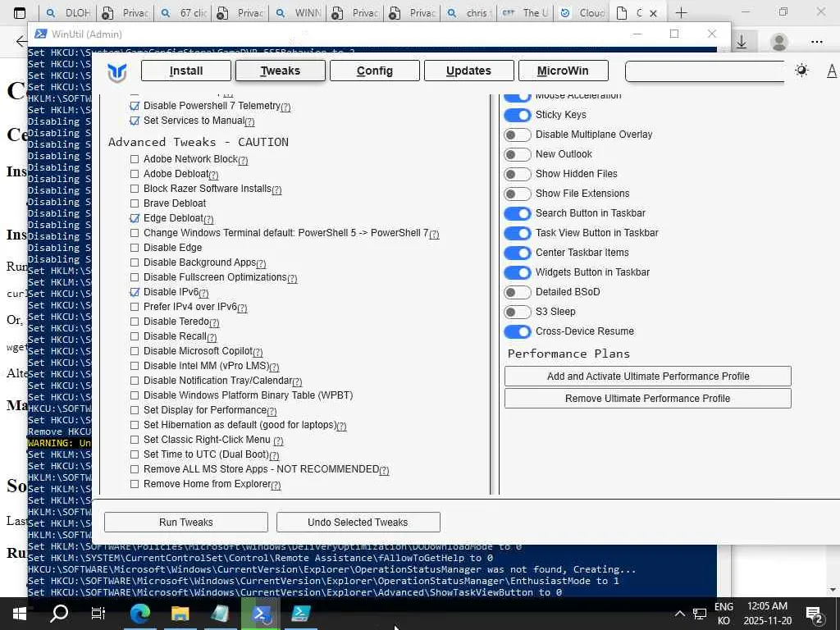Image resolution: width=840 pixels, height=630 pixels.
Task: Go back in the browser
Action: pyautogui.click(x=21, y=41)
